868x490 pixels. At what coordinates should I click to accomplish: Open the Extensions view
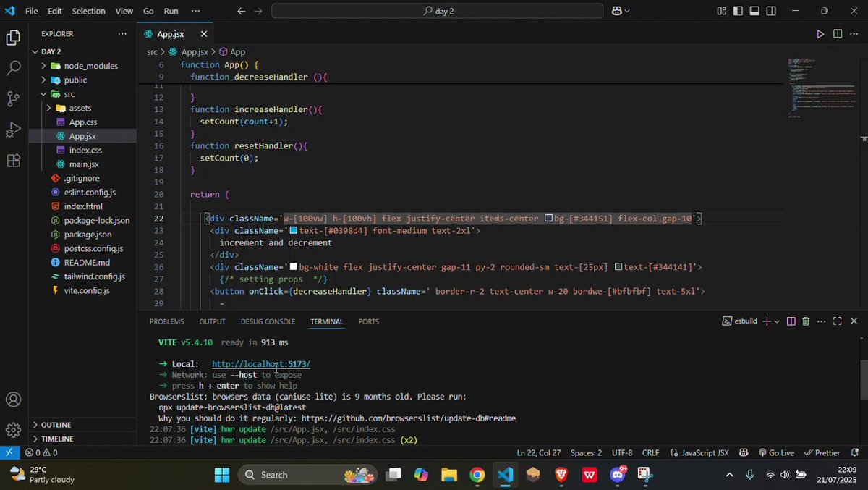click(13, 160)
